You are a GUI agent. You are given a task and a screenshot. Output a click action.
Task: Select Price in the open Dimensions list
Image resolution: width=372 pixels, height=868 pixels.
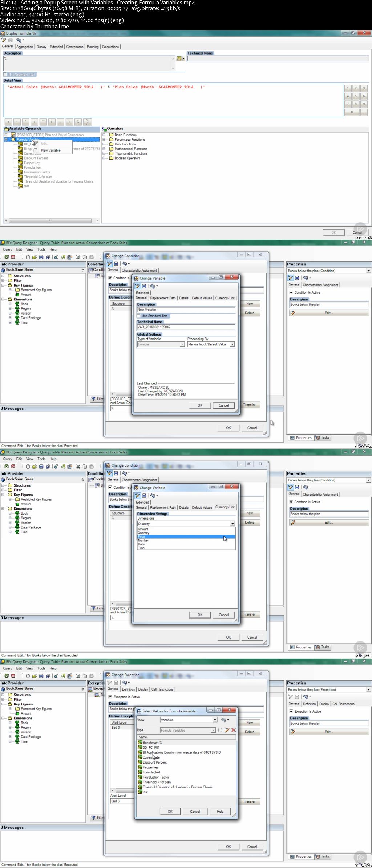tap(186, 537)
